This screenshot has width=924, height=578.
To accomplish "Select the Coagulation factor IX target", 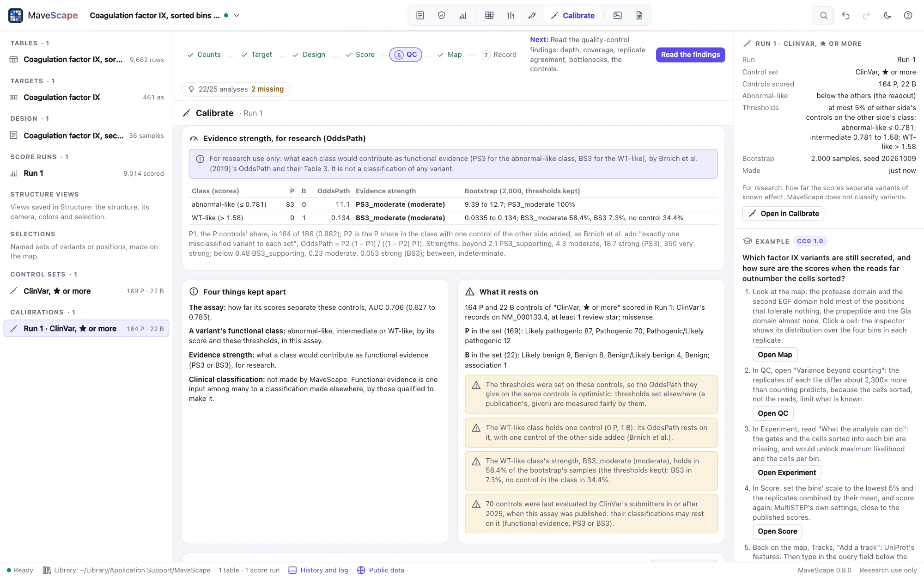I will [x=86, y=97].
